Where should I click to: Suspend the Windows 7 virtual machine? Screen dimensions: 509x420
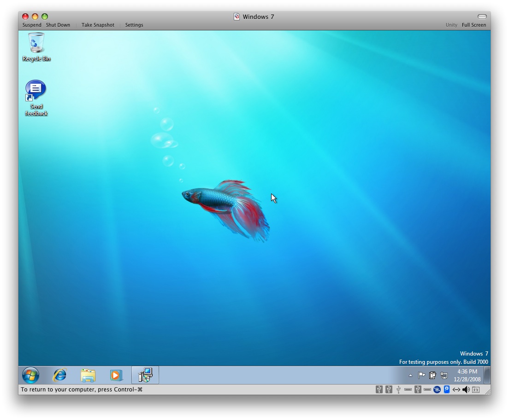32,25
